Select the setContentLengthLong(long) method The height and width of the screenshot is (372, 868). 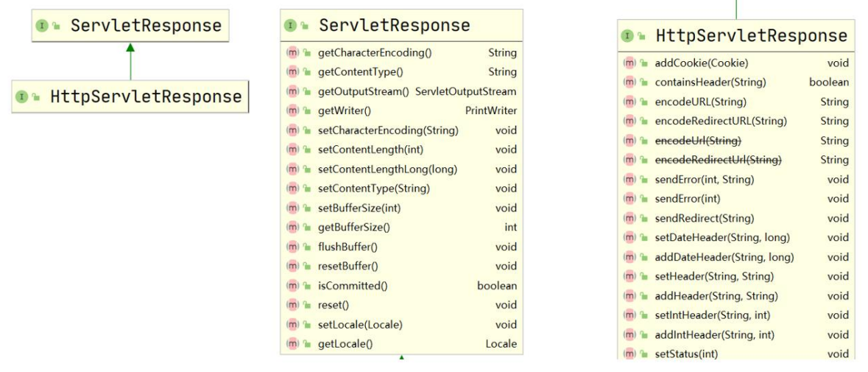pyautogui.click(x=387, y=169)
